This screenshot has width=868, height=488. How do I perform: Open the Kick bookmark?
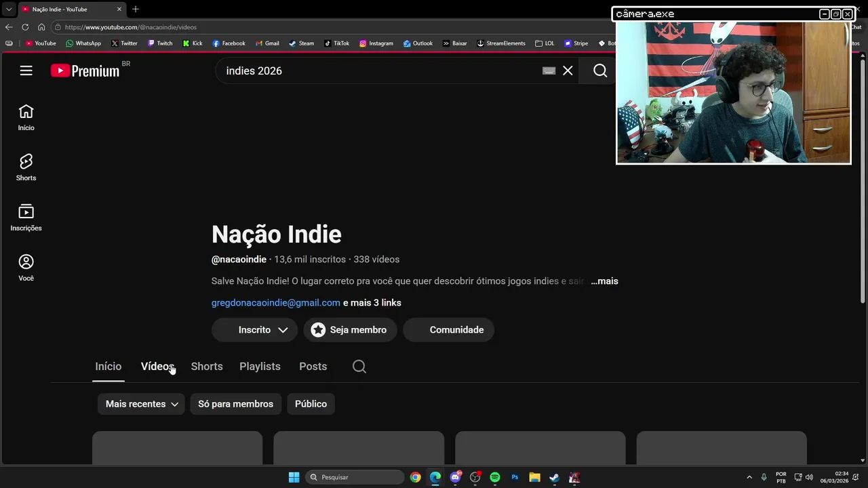click(x=193, y=43)
